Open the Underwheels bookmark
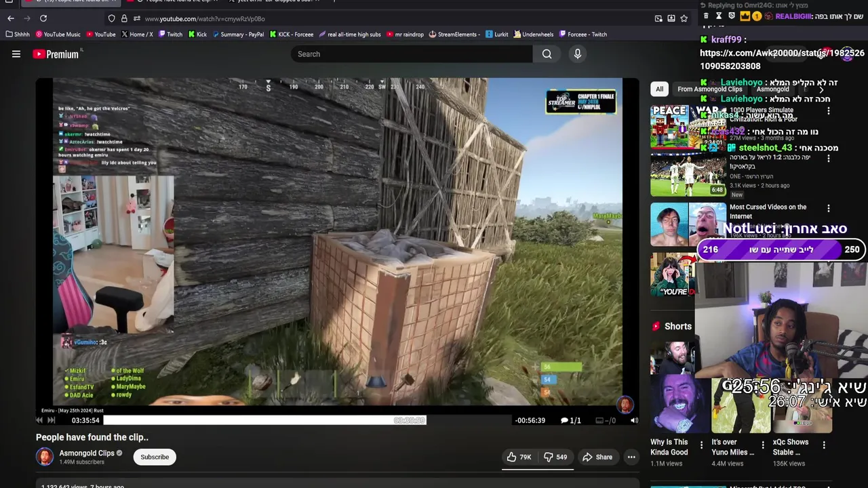Image resolution: width=868 pixels, height=488 pixels. [x=534, y=34]
